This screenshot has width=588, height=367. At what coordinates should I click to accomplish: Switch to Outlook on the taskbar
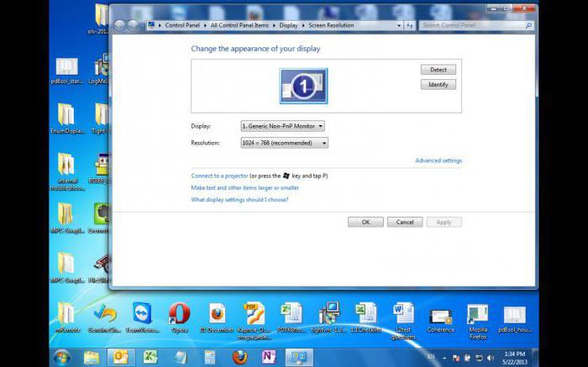pyautogui.click(x=121, y=357)
